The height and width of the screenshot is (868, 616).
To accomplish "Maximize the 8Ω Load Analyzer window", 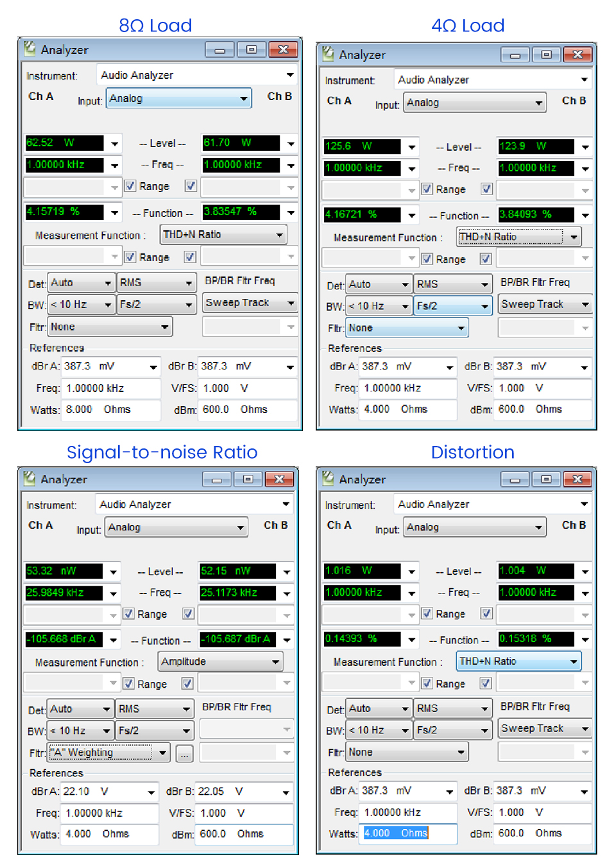I will pos(251,49).
